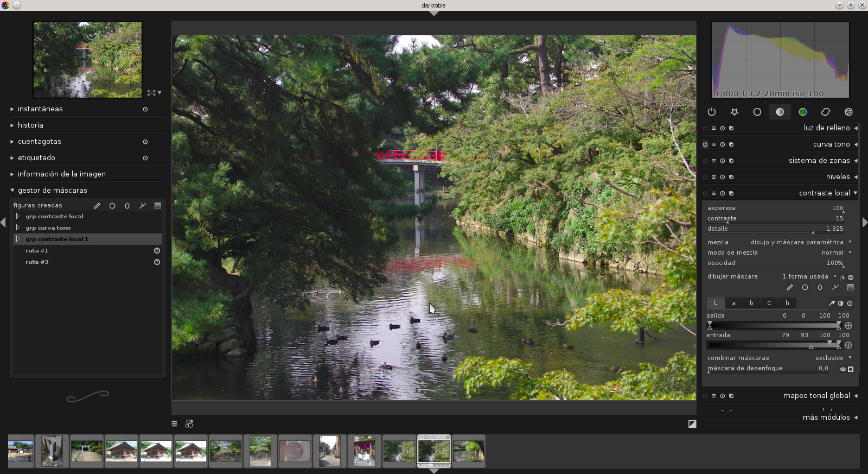
Task: Open combinar máscaras dropdown
Action: click(x=780, y=358)
